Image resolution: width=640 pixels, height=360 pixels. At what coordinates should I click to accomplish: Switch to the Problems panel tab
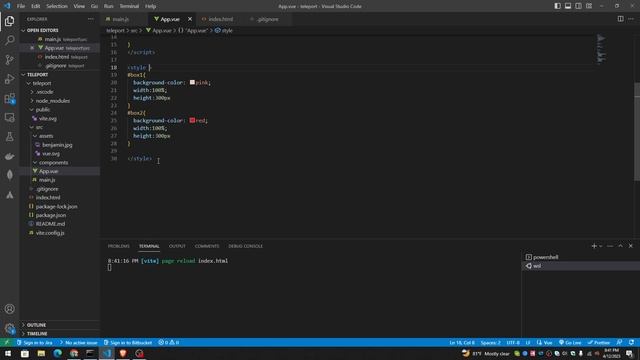tap(118, 246)
